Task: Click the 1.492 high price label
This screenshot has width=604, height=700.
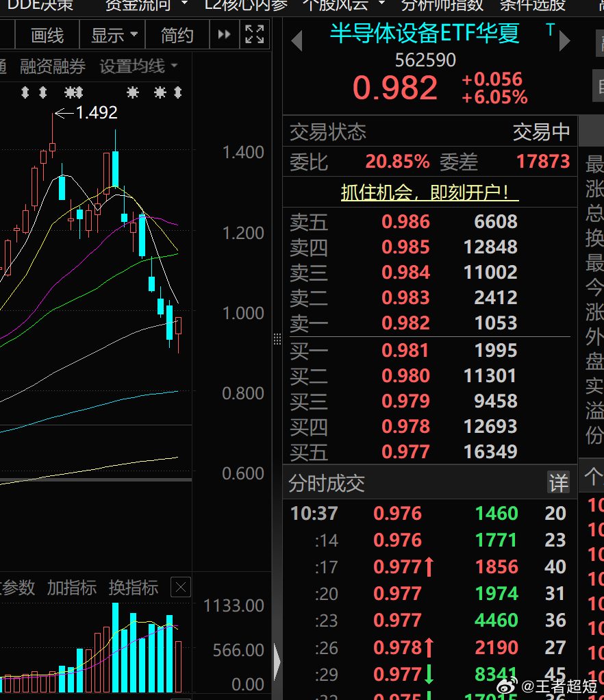Action: pyautogui.click(x=97, y=113)
